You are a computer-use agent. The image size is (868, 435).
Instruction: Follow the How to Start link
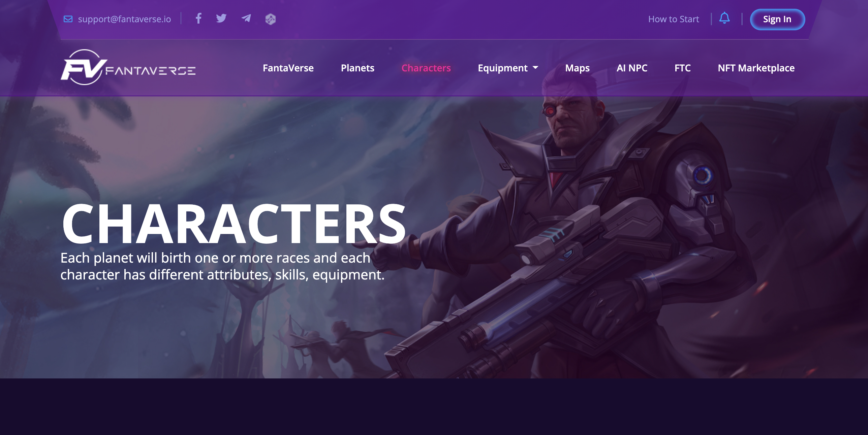[x=674, y=19]
